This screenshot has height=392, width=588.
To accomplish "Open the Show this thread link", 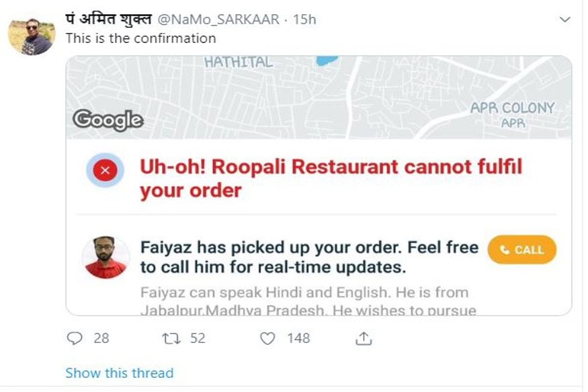I will pos(120,373).
